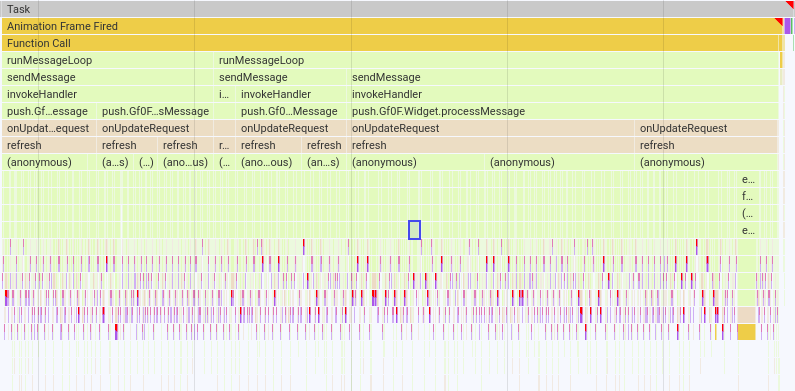Select the solid yellow block near the chart bottom
The height and width of the screenshot is (391, 795).
click(x=746, y=332)
